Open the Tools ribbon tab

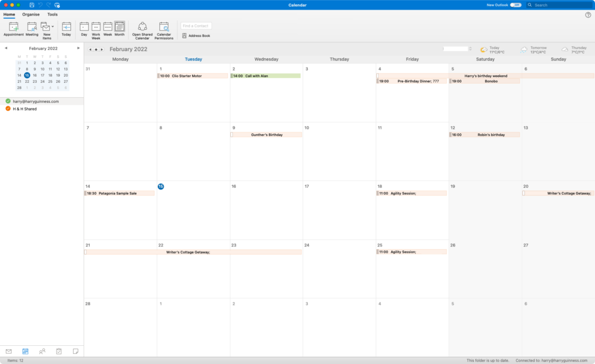click(x=52, y=15)
